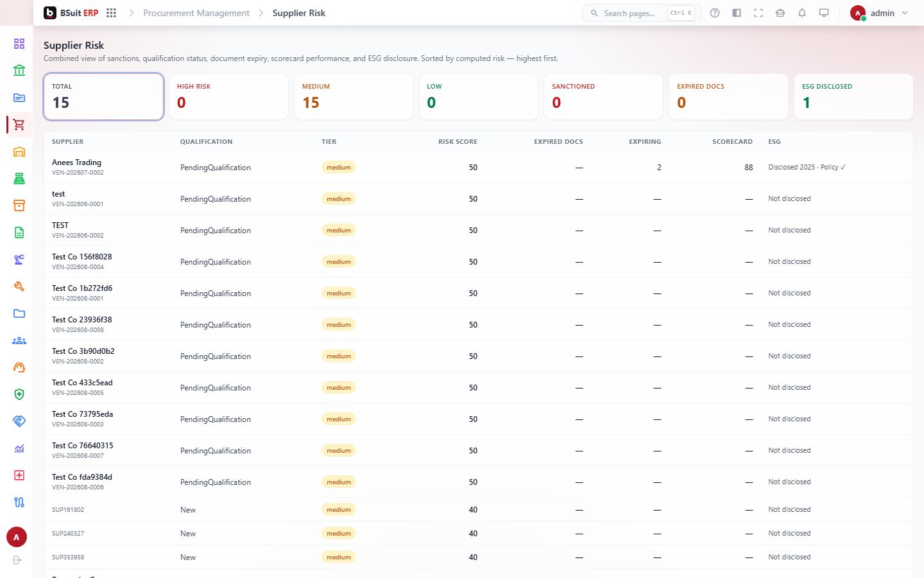Open the orange headset support icon
The width and height of the screenshot is (924, 578).
19,367
